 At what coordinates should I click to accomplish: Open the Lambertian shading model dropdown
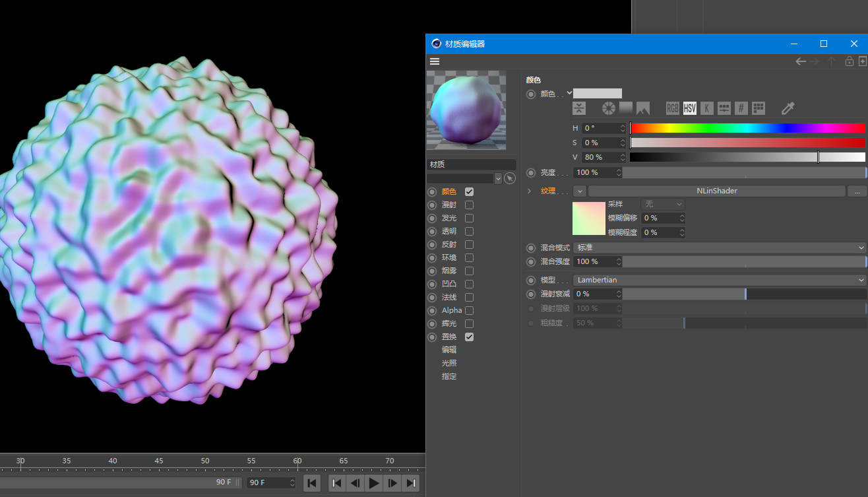coord(720,280)
